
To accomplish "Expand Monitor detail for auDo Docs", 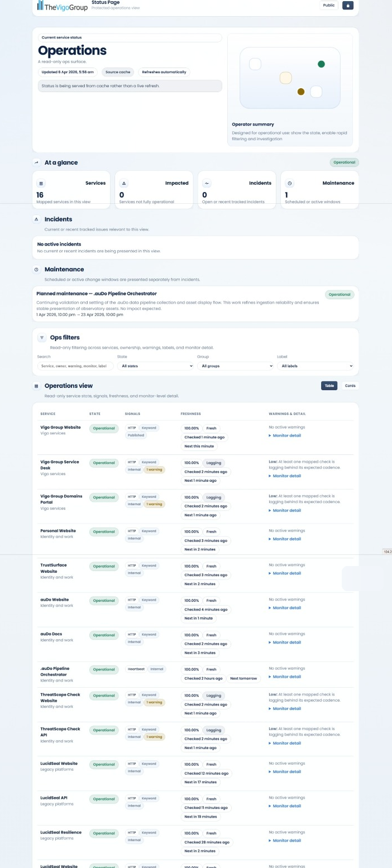I will 285,642.
